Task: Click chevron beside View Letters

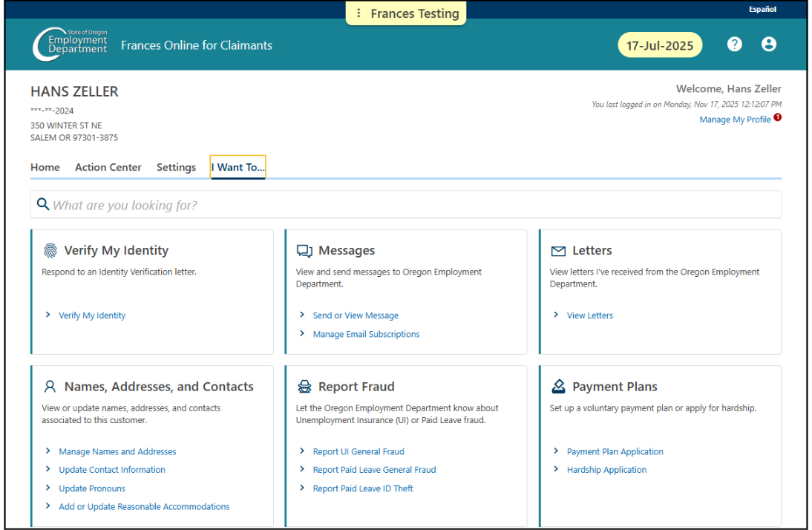Action: click(x=556, y=315)
